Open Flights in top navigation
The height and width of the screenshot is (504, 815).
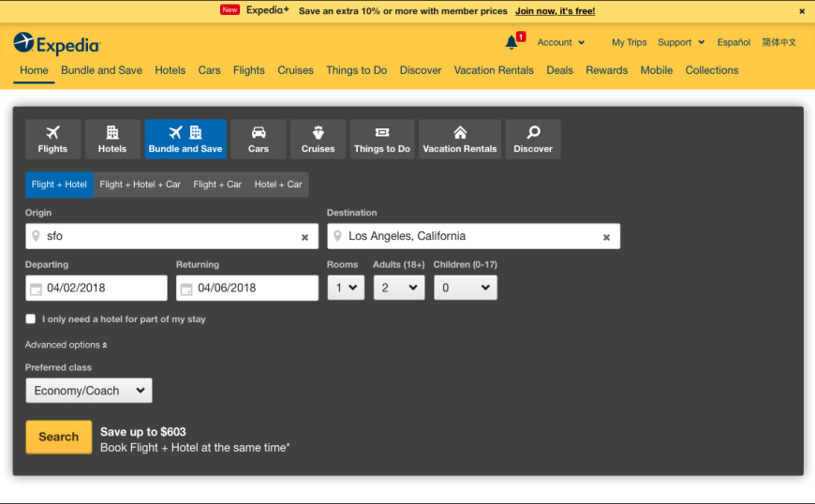(249, 70)
